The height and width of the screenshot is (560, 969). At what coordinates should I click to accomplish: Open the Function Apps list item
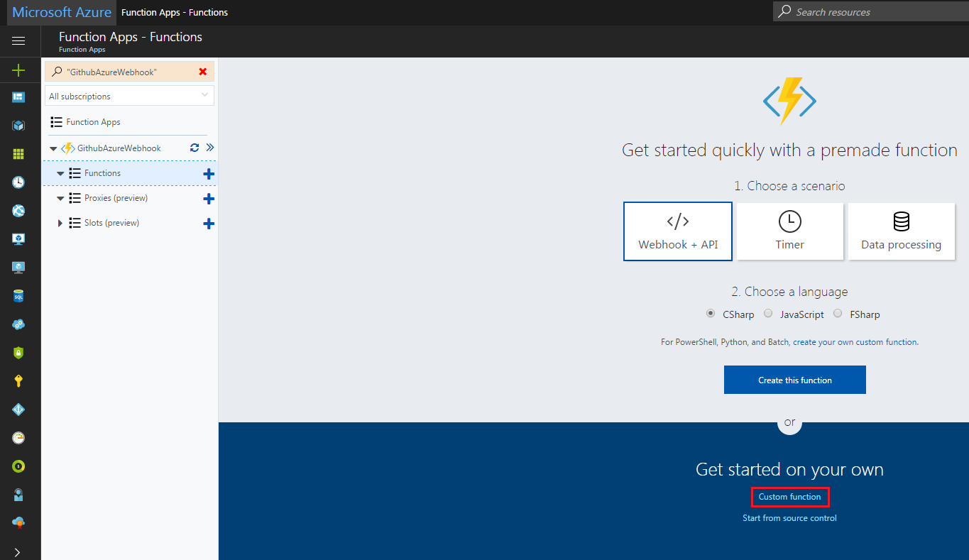(x=93, y=122)
